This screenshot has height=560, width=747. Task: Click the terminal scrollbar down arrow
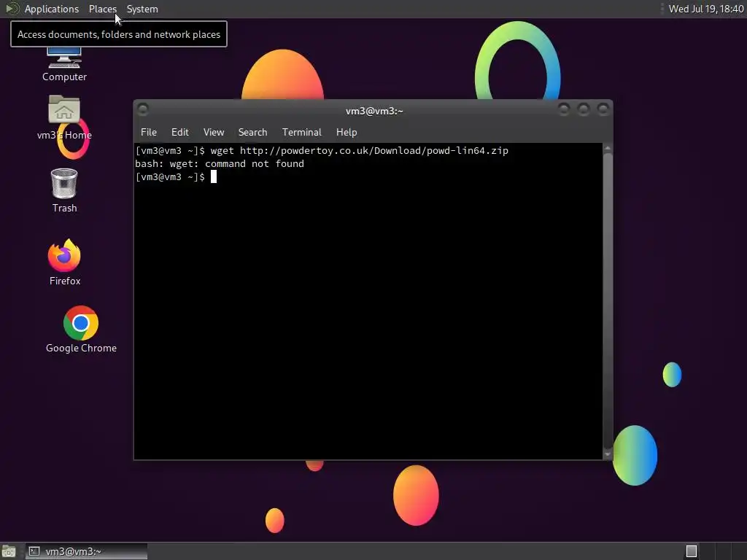pos(608,454)
